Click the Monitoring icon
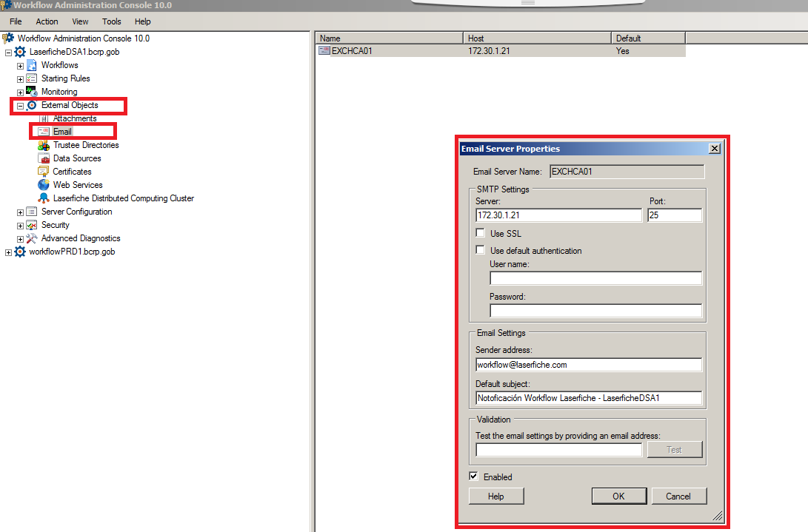The width and height of the screenshot is (808, 532). click(32, 92)
